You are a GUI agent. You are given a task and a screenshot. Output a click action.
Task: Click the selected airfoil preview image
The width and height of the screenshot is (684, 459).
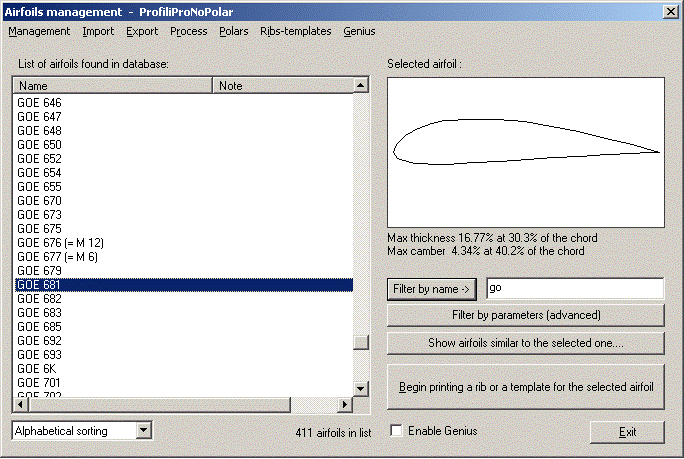pos(526,152)
